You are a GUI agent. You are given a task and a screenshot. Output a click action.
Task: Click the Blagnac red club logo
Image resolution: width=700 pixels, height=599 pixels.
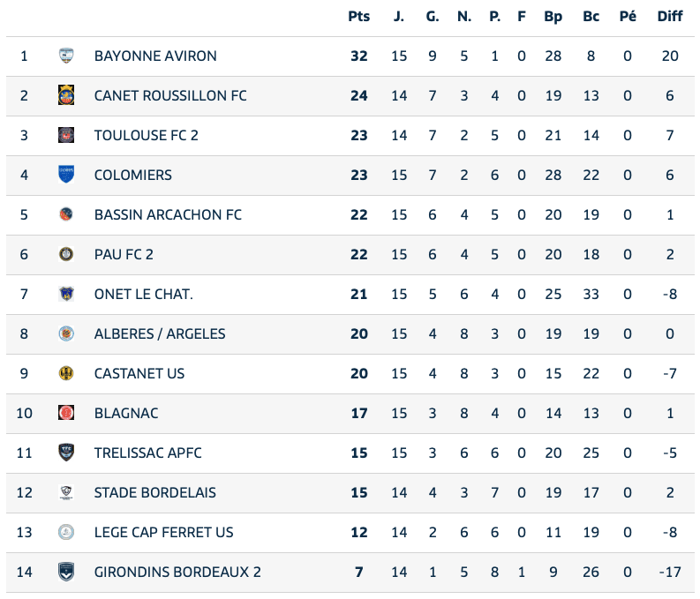(x=66, y=413)
